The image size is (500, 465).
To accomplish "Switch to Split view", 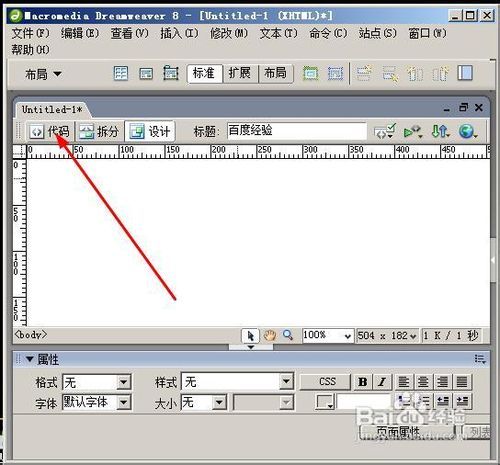I will click(x=100, y=131).
